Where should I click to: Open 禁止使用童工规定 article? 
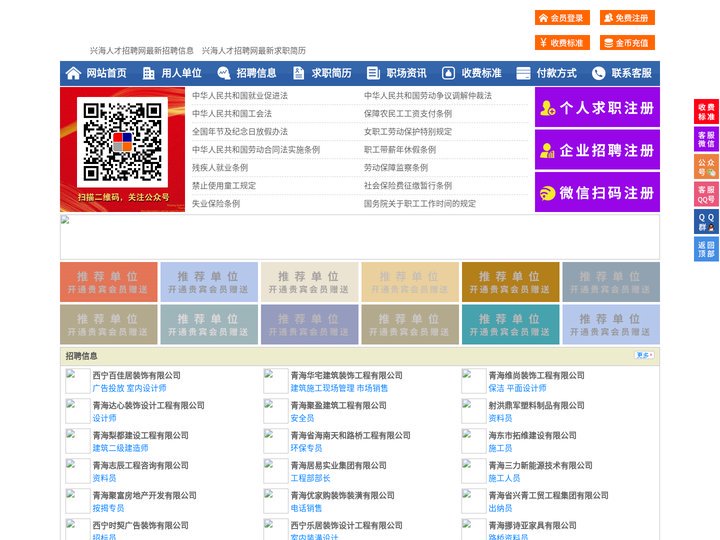[224, 186]
